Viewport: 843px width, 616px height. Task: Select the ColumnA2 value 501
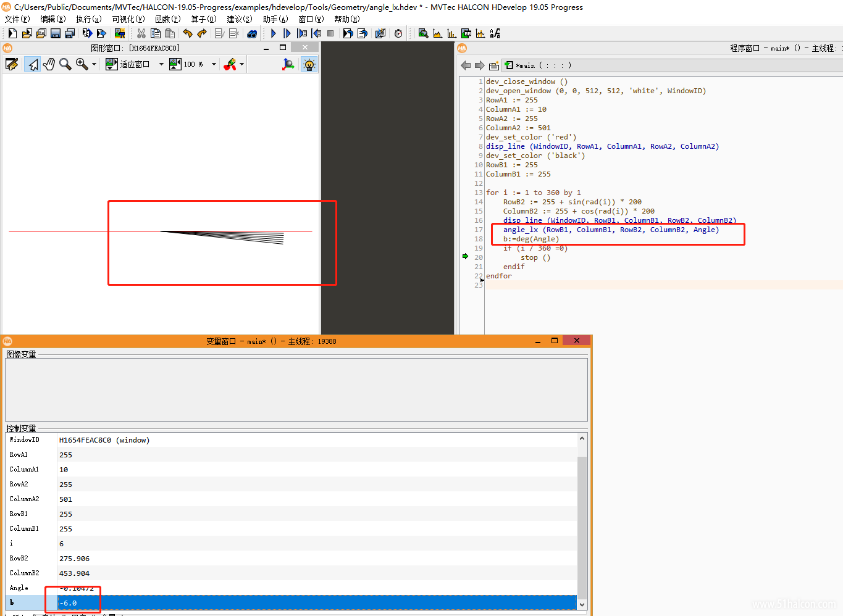pos(65,499)
